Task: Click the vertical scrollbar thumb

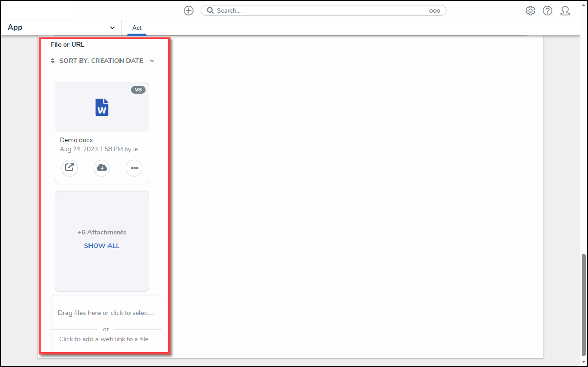Action: [583, 306]
